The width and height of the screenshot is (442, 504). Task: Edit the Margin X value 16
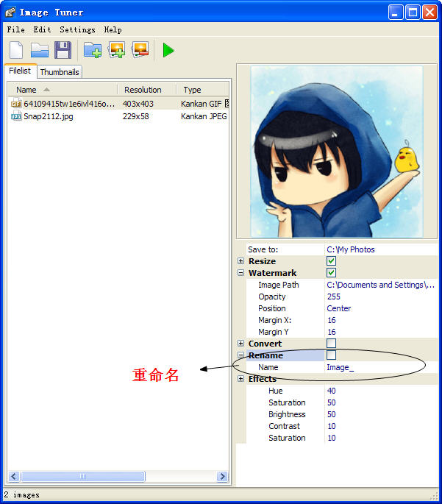(x=381, y=320)
